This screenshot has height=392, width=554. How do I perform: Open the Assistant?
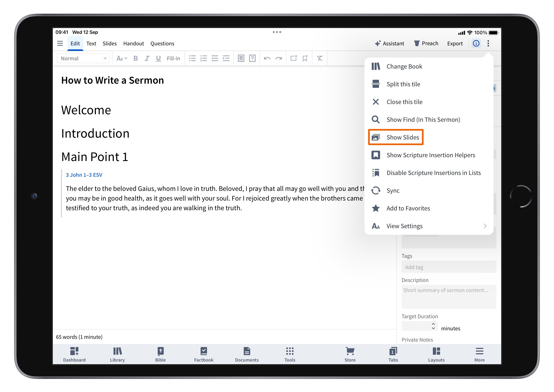point(390,44)
